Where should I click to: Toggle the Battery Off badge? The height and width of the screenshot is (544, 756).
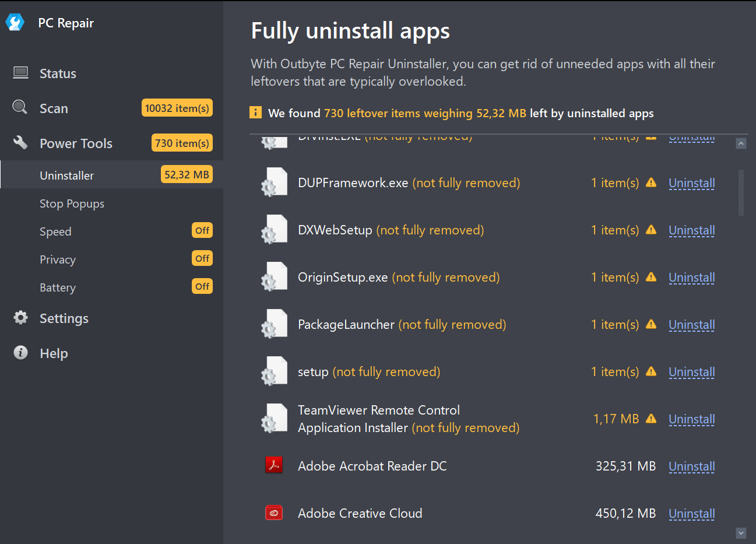tap(202, 287)
